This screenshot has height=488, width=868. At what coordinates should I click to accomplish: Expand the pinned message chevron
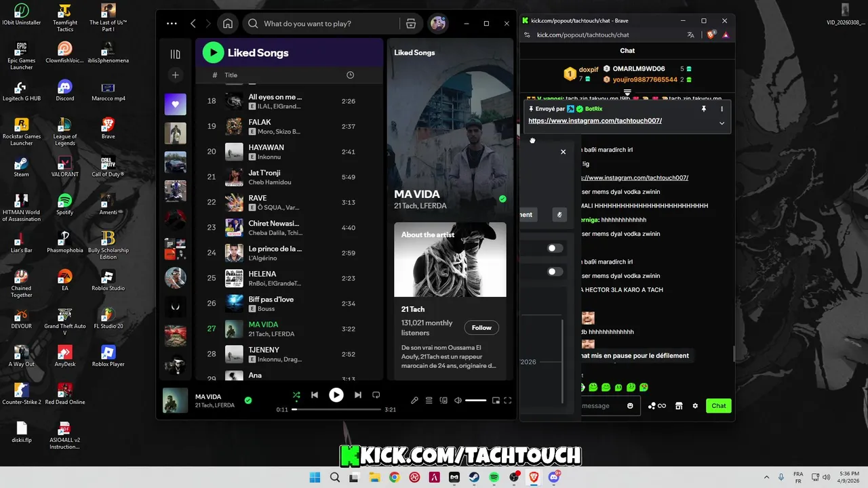(722, 123)
